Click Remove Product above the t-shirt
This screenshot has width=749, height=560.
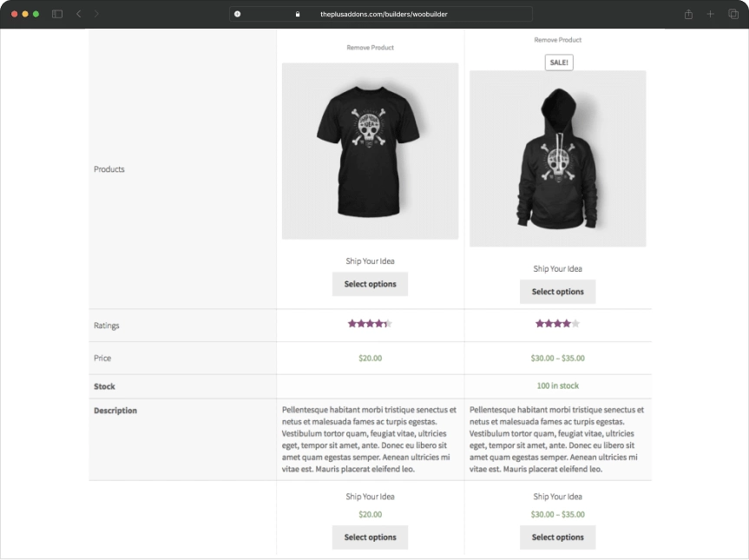pyautogui.click(x=370, y=48)
